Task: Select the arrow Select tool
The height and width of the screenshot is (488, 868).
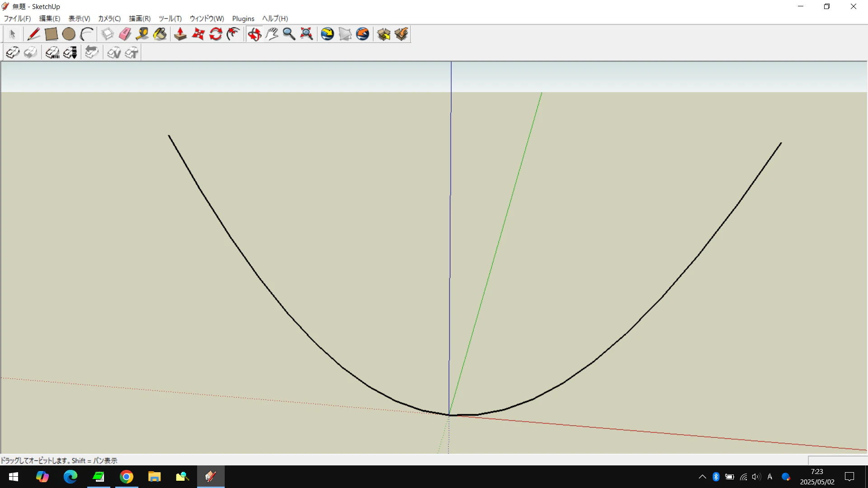Action: [x=13, y=34]
